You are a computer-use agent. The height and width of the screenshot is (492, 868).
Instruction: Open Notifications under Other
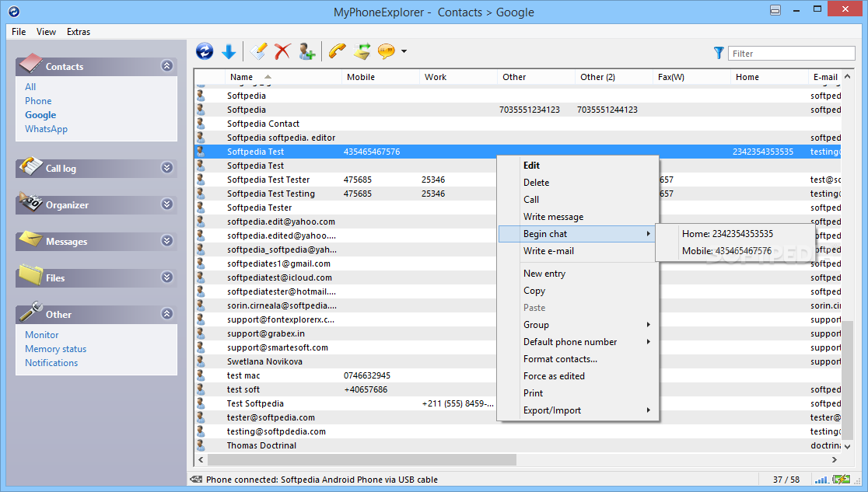[x=51, y=362]
